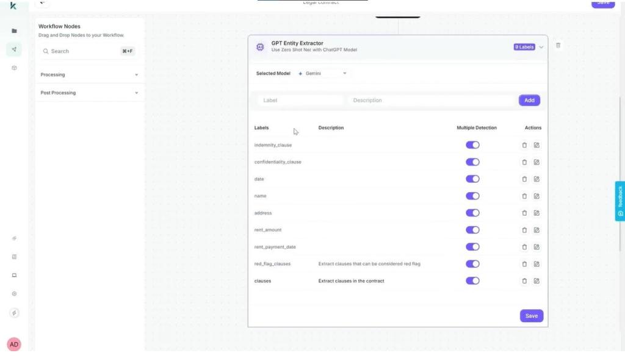This screenshot has width=625, height=364.
Task: Delete the GPT Entity Extractor node with trash icon
Action: point(558,45)
